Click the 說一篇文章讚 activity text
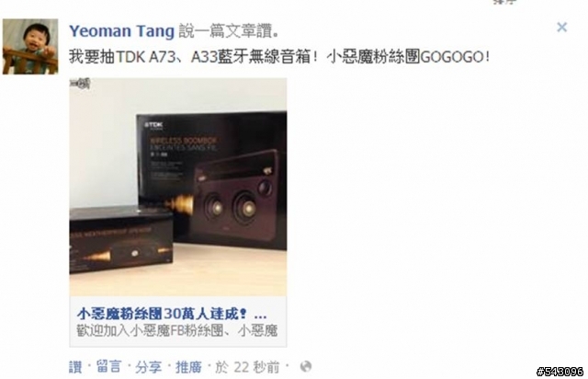The width and height of the screenshot is (588, 379). 229,31
